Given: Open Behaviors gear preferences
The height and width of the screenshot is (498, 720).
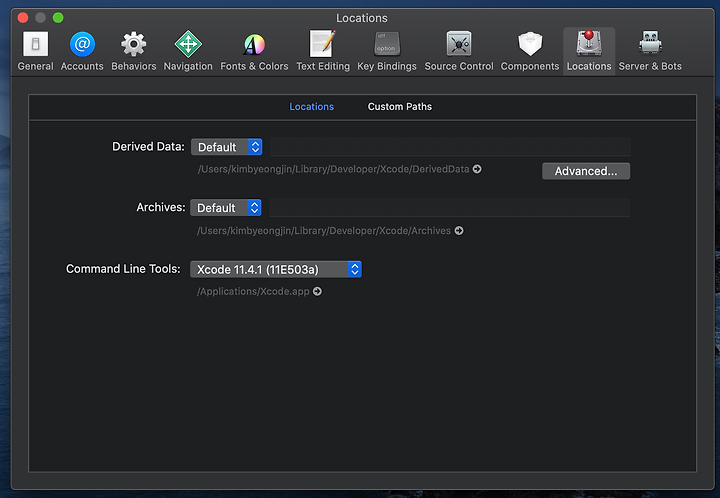Looking at the screenshot, I should pos(134,51).
